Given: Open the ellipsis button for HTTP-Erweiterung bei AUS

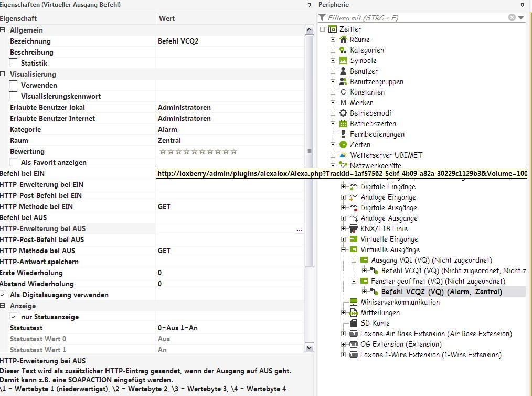Looking at the screenshot, I should [300, 229].
